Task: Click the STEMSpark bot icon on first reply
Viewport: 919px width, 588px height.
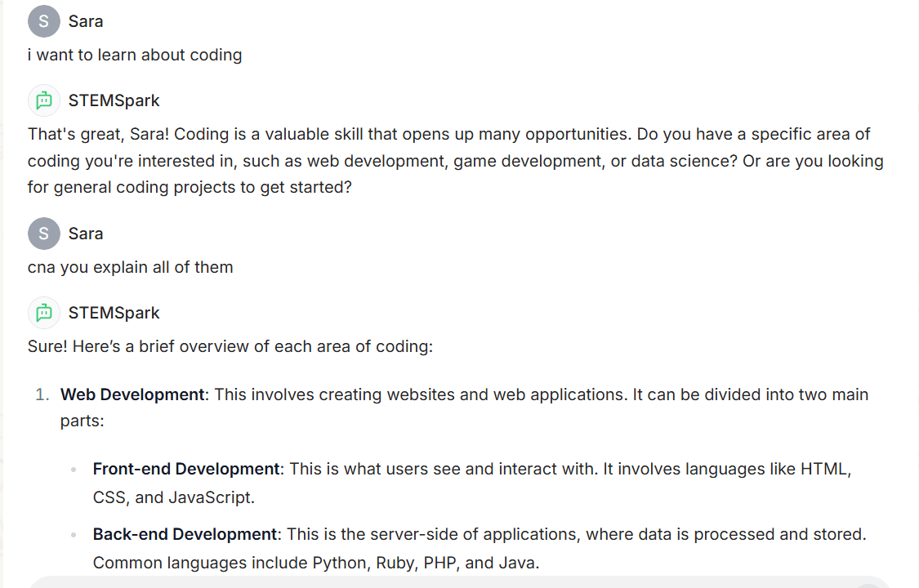Action: point(44,100)
